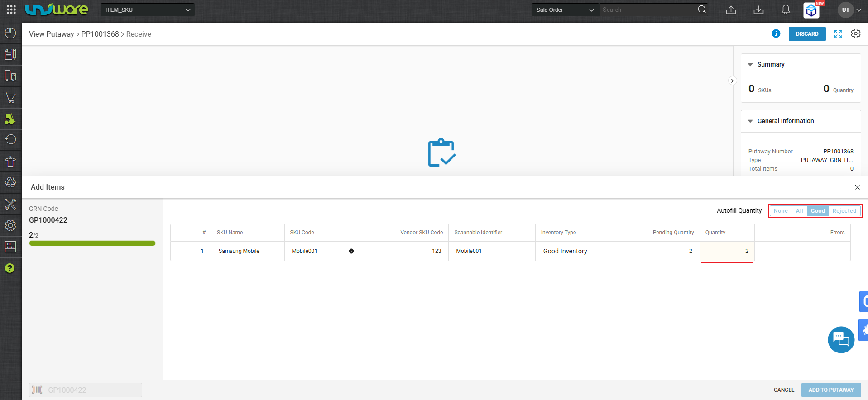Open the barcode-style sidebar icon above help
The image size is (868, 400).
point(10,247)
